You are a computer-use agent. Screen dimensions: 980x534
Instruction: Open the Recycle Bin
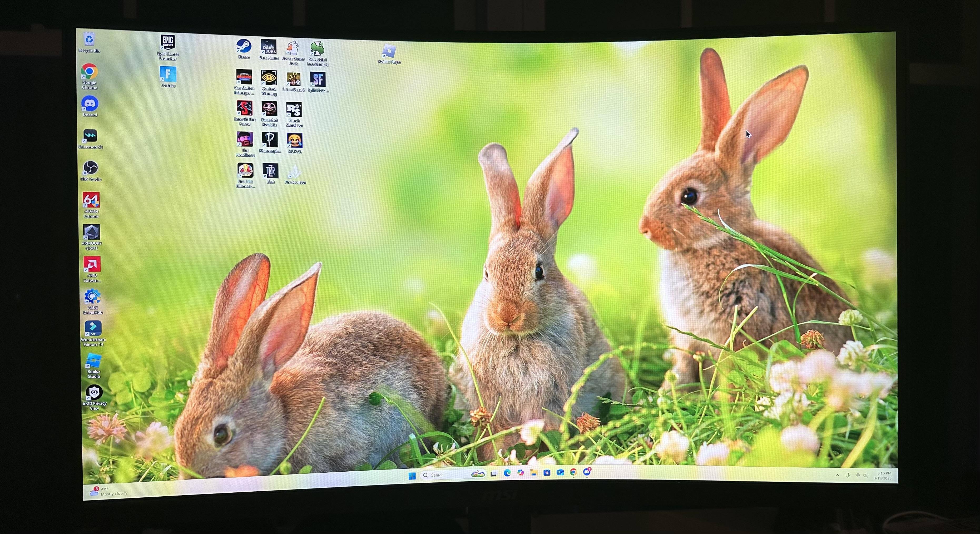pos(89,39)
